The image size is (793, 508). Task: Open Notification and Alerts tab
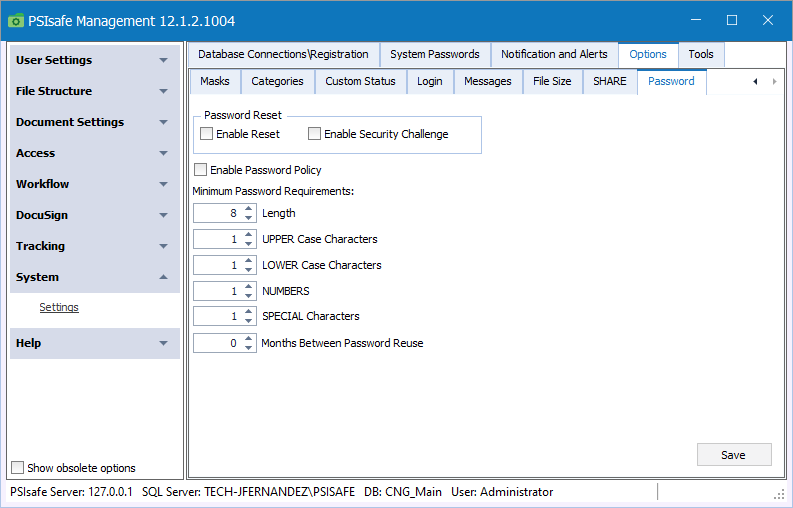pyautogui.click(x=554, y=54)
